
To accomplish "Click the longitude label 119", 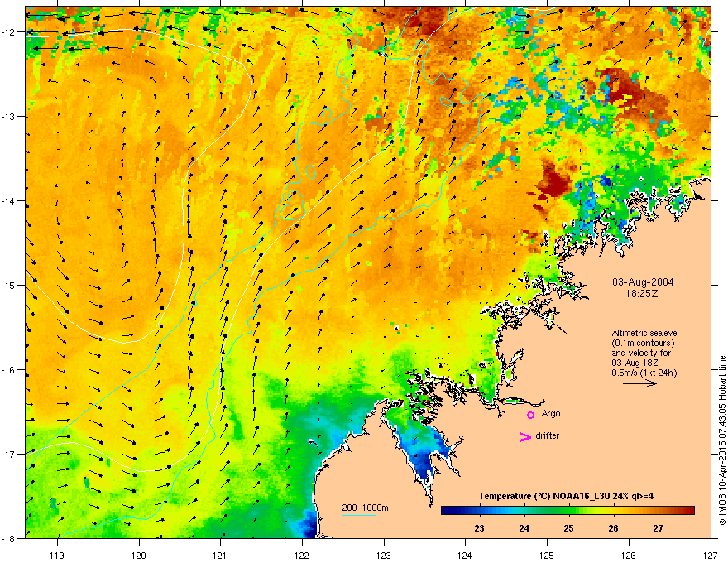I will (57, 555).
